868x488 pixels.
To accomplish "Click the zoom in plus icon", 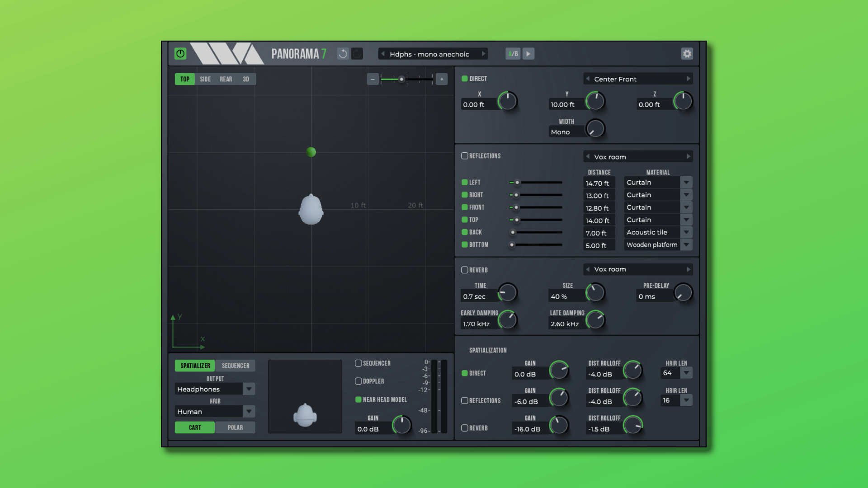I will pos(442,79).
